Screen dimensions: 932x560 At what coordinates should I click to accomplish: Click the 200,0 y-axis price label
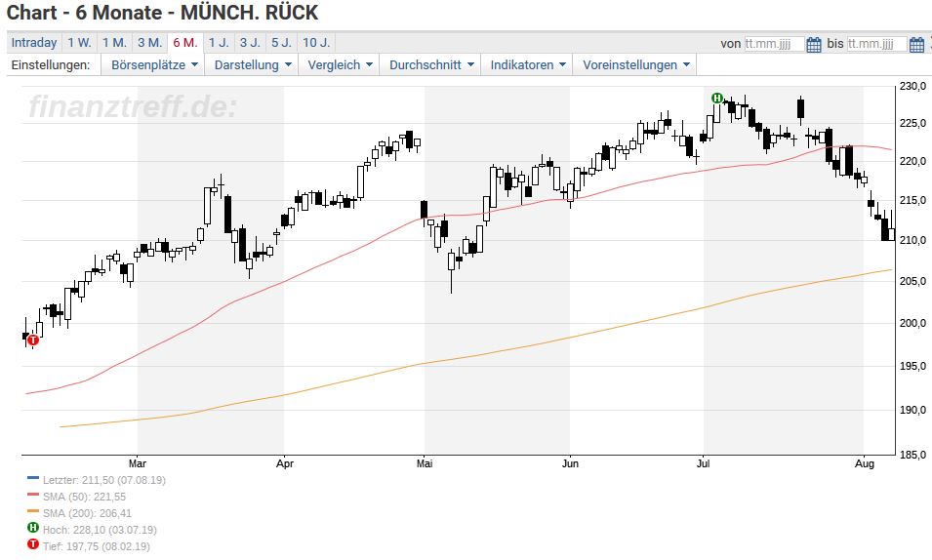point(912,323)
